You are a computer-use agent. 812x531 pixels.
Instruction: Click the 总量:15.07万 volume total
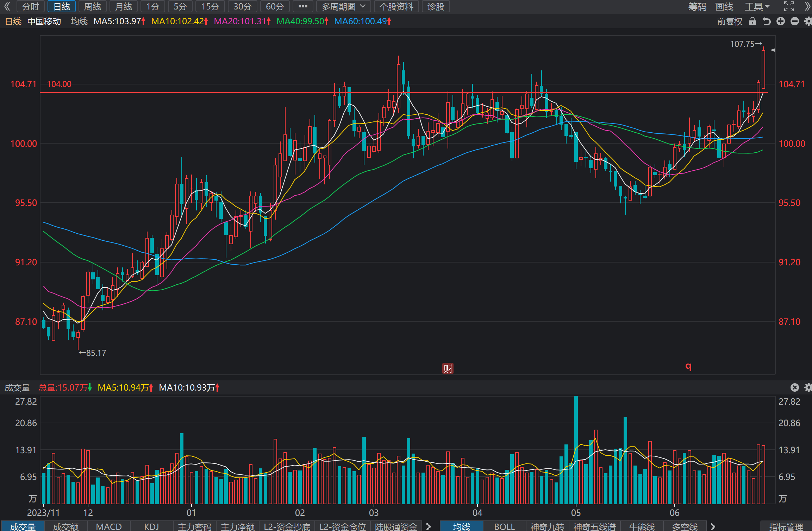(65, 387)
